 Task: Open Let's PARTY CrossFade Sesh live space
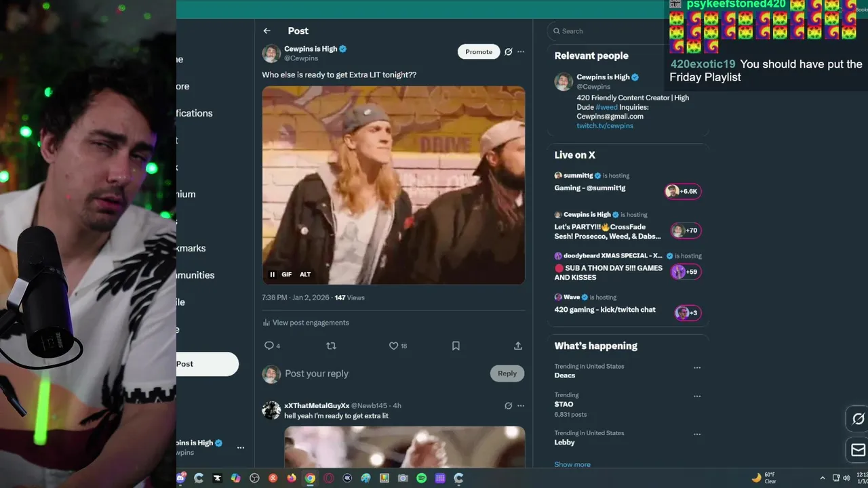coord(608,231)
